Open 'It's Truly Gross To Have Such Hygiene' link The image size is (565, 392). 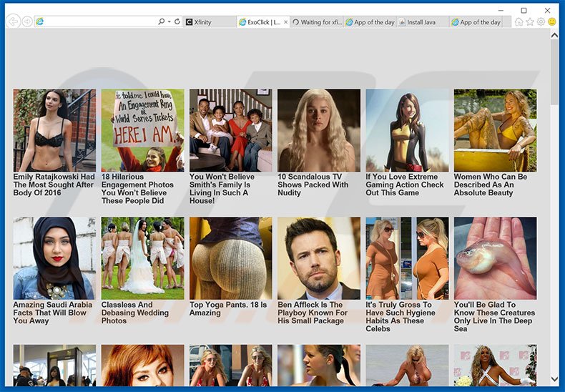(401, 317)
